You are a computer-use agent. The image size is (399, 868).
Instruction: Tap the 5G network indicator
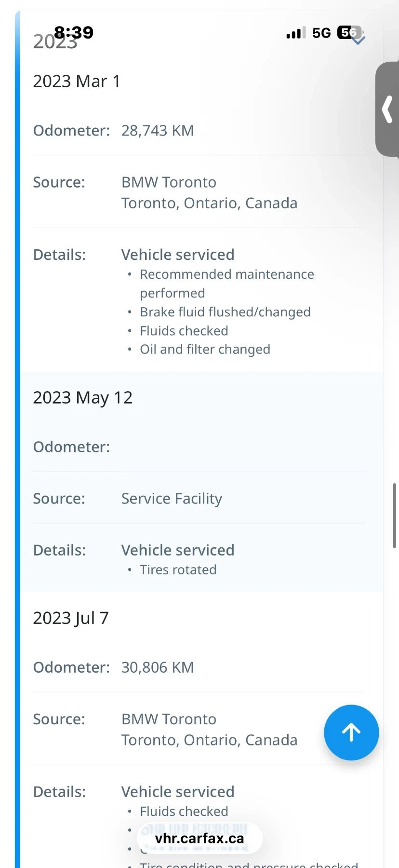click(321, 33)
